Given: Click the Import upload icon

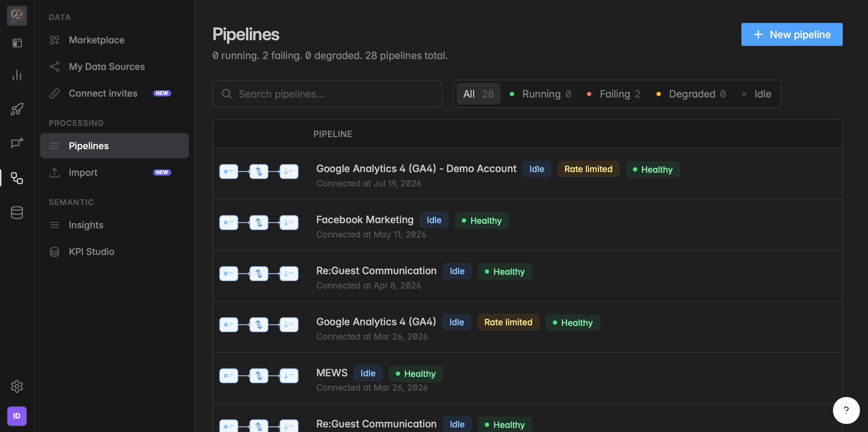Looking at the screenshot, I should coord(55,172).
